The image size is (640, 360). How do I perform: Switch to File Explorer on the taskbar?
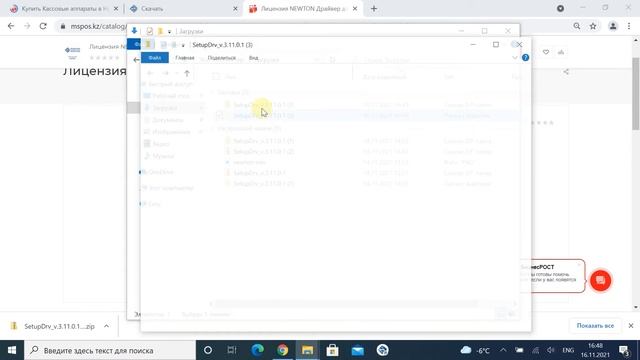pos(307,350)
